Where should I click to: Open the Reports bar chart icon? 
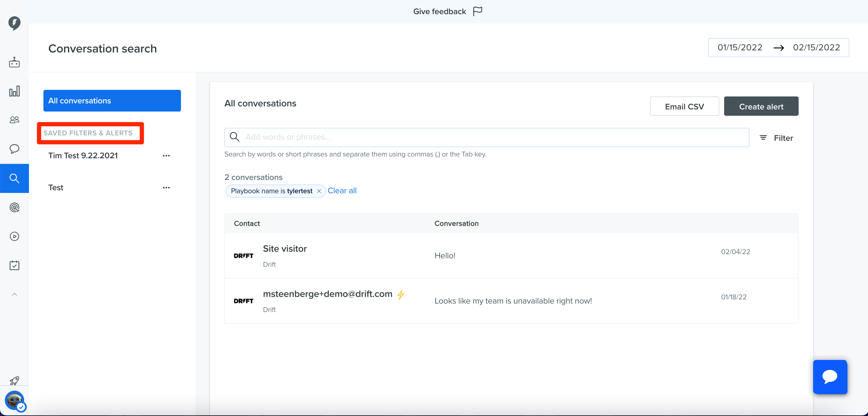(x=14, y=91)
